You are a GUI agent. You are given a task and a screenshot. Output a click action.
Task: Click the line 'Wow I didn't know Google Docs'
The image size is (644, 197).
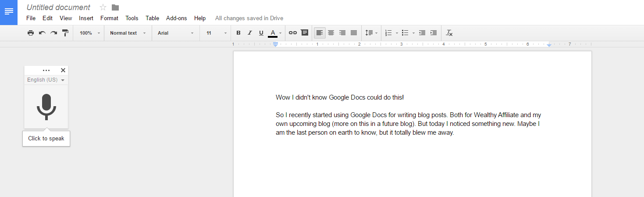(340, 97)
